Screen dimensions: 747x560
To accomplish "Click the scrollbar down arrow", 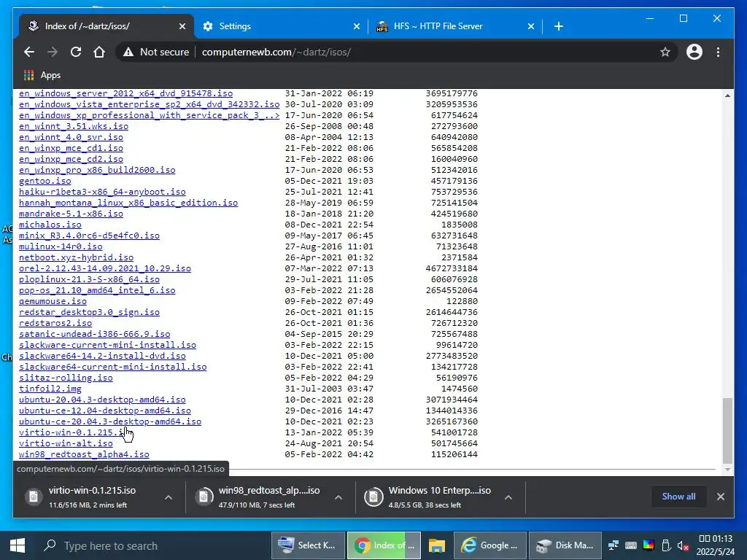I will pos(727,470).
